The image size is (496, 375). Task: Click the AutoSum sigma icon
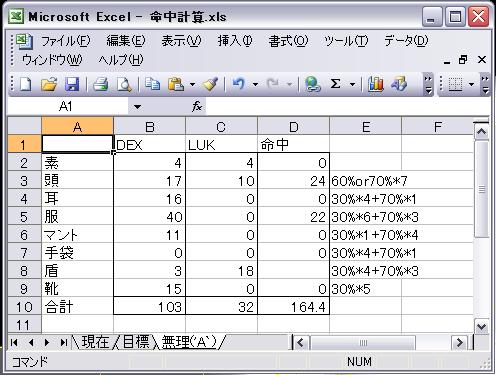coord(336,84)
